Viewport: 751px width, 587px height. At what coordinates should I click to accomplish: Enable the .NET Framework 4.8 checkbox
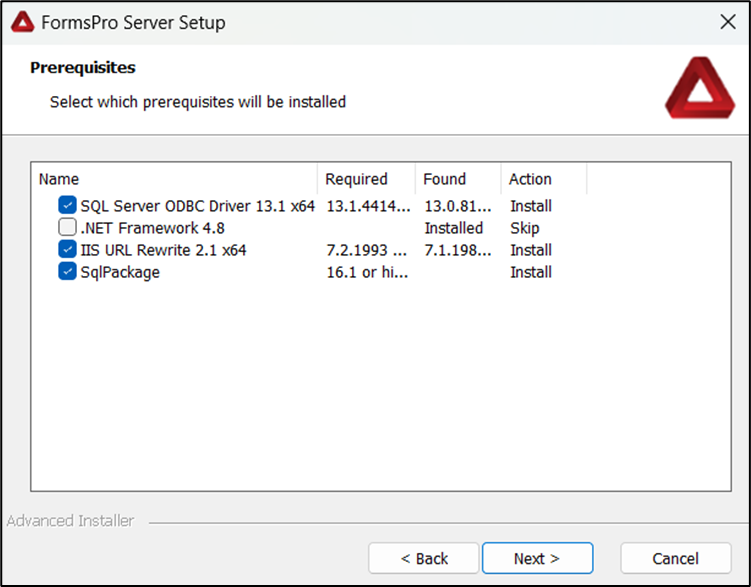[68, 228]
